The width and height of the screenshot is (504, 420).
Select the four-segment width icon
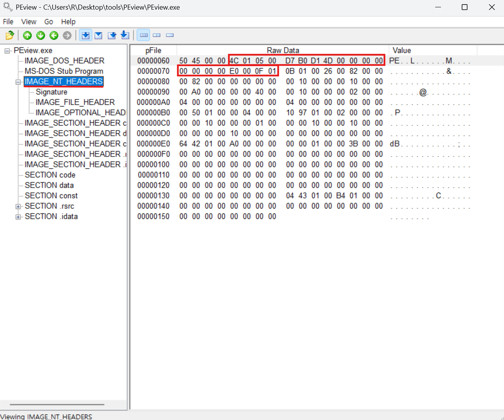click(x=144, y=35)
